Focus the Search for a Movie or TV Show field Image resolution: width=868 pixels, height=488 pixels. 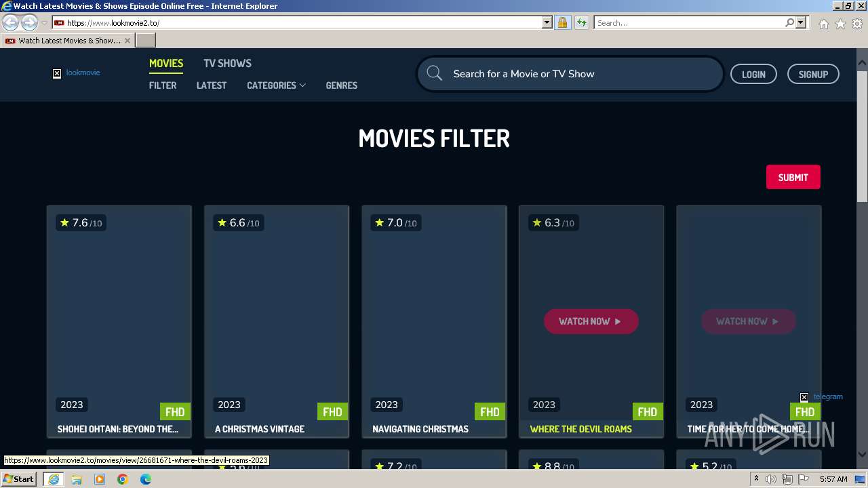(x=570, y=73)
